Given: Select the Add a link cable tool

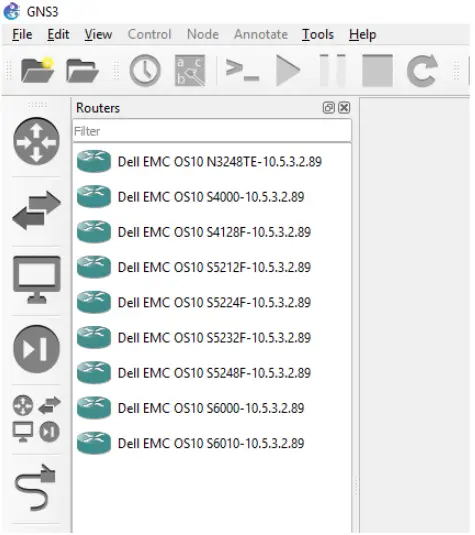Looking at the screenshot, I should coord(35,487).
